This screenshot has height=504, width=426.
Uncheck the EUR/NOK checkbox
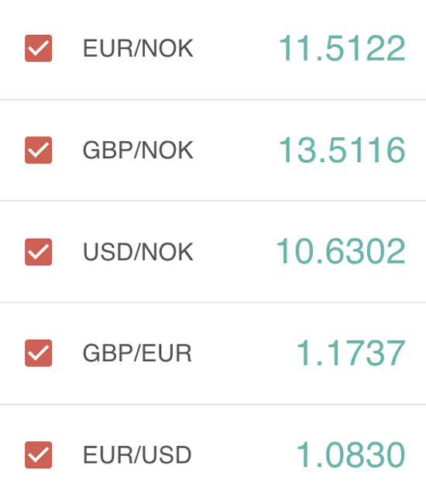pyautogui.click(x=38, y=48)
